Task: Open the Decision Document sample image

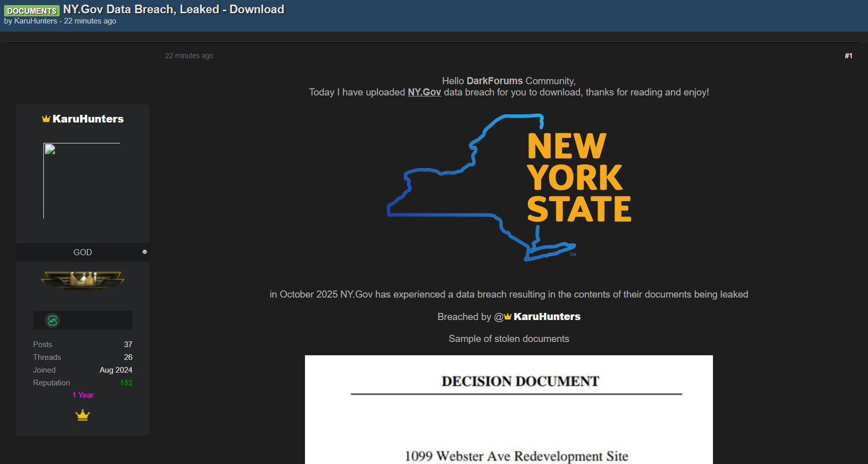Action: click(508, 409)
